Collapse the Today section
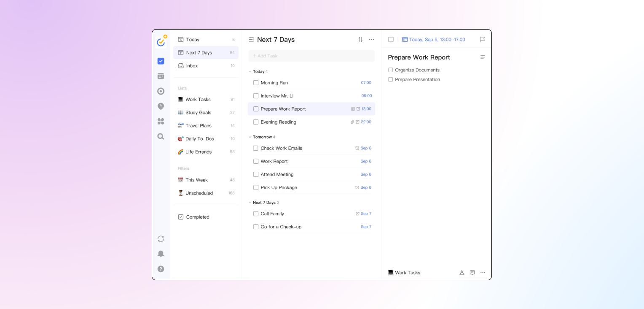644x309 pixels. coord(250,72)
